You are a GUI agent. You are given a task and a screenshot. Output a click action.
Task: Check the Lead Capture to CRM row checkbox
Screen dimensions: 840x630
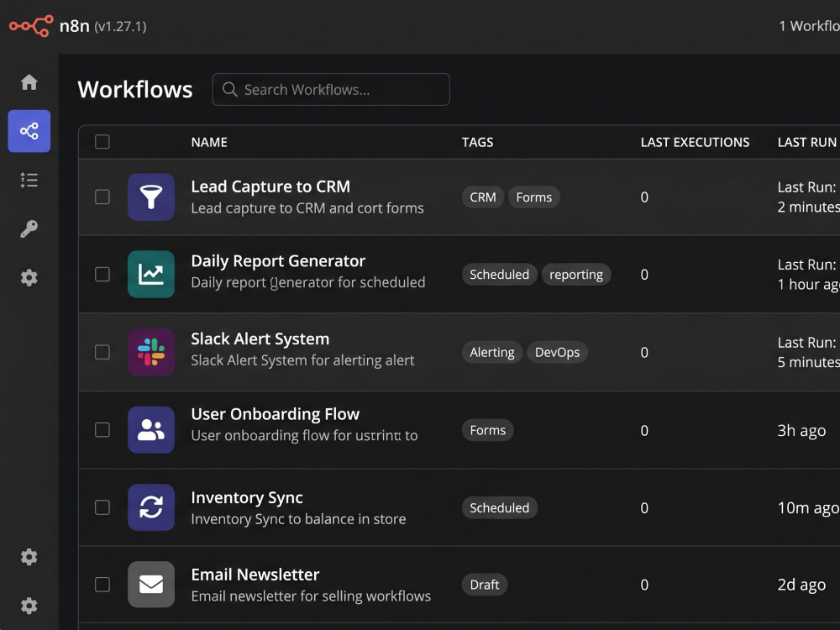click(102, 197)
